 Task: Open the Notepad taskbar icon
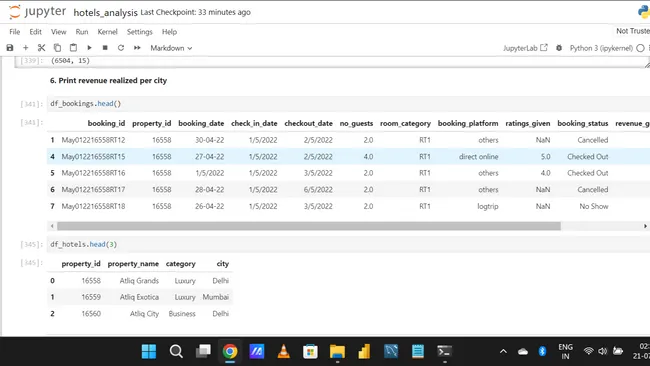point(418,351)
